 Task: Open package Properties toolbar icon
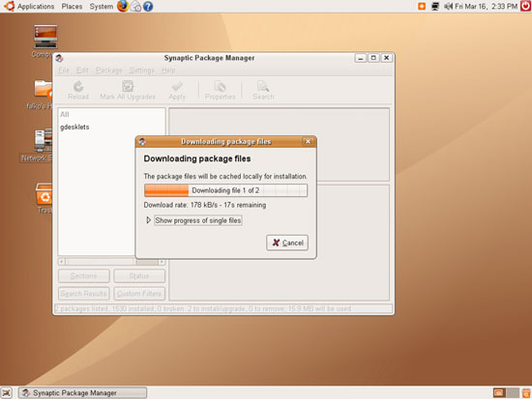pyautogui.click(x=221, y=86)
